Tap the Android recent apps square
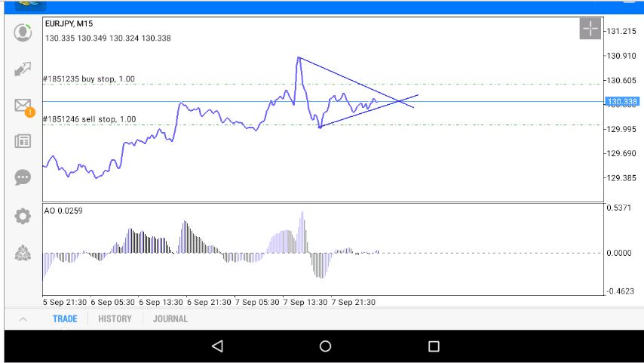Image resolution: width=644 pixels, height=363 pixels. click(x=434, y=346)
